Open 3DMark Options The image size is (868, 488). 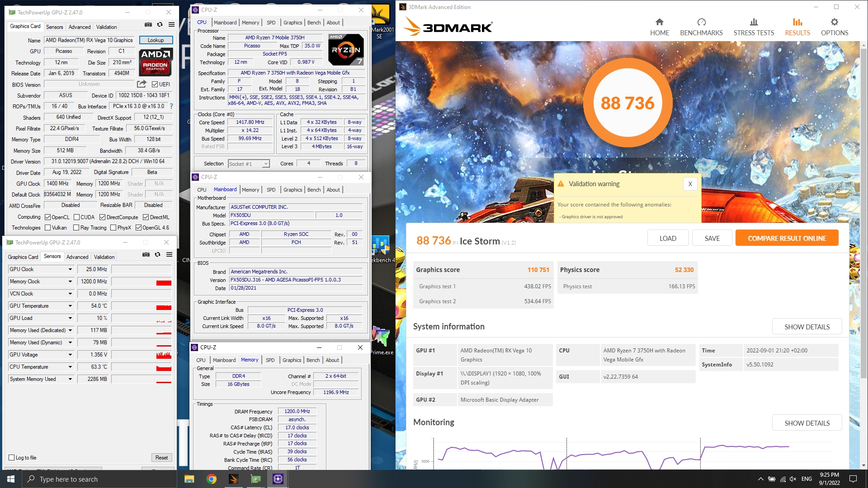tap(835, 27)
